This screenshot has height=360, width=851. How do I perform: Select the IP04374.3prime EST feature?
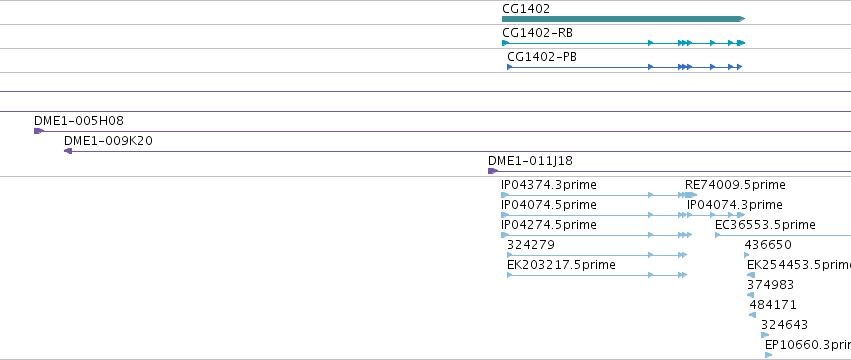[593, 195]
